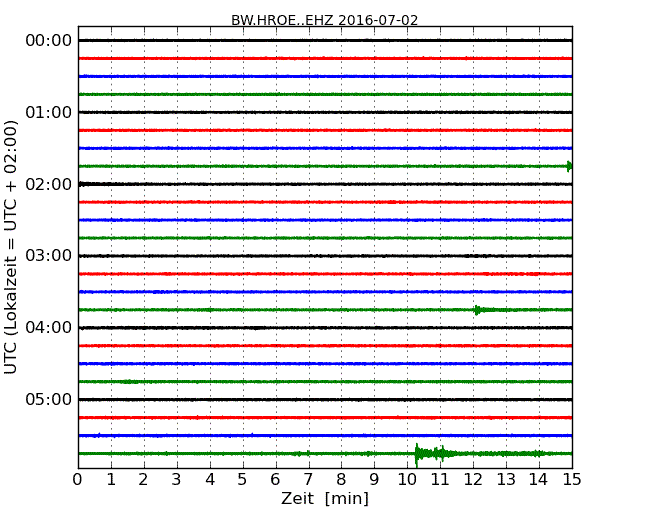Click the x-axis tick label 13
The width and height of the screenshot is (650, 520).
pos(506,480)
